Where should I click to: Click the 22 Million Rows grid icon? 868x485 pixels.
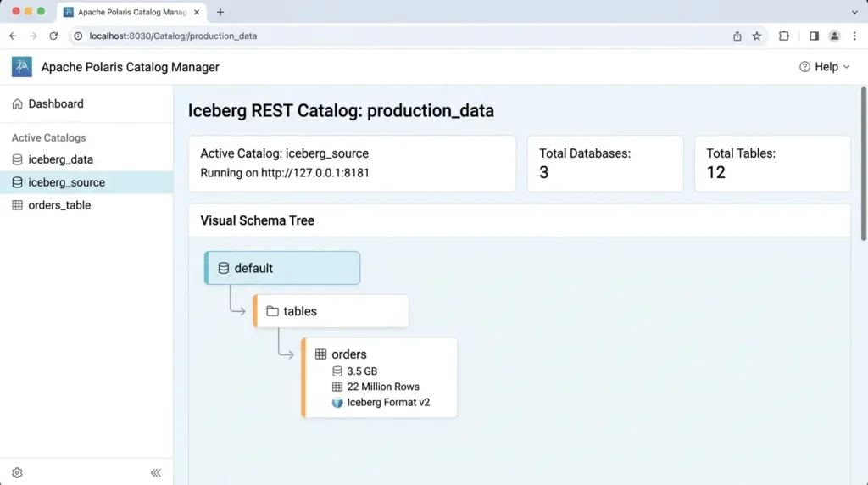pos(337,387)
